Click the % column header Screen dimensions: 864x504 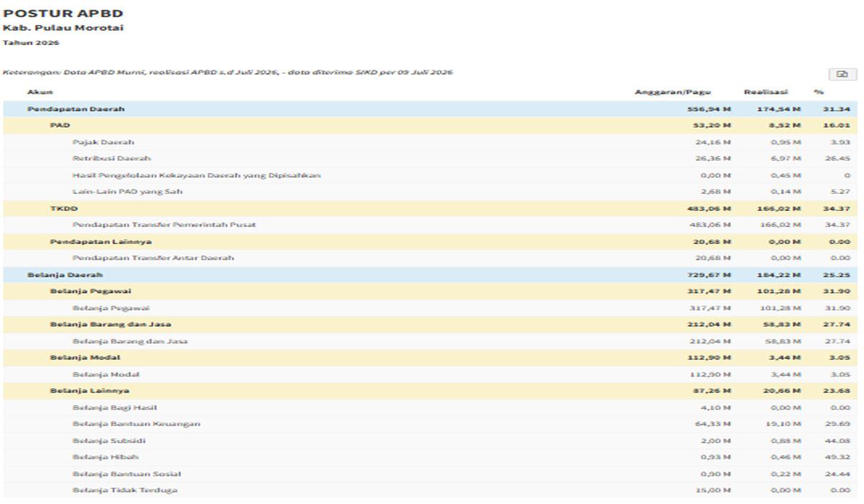(819, 92)
